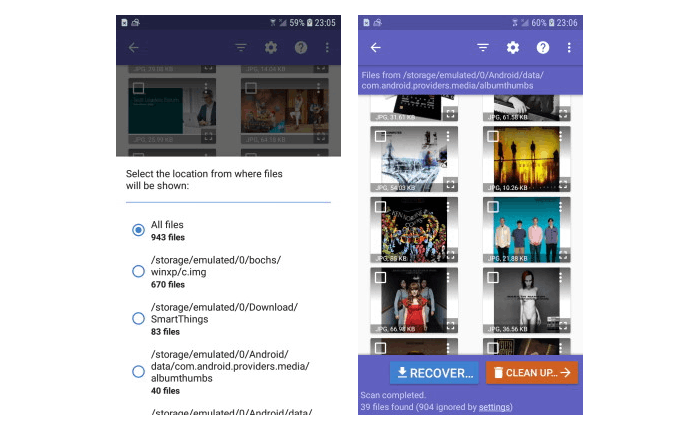Image resolution: width=684 pixels, height=432 pixels.
Task: Tap the back arrow on the right screen
Action: point(376,48)
